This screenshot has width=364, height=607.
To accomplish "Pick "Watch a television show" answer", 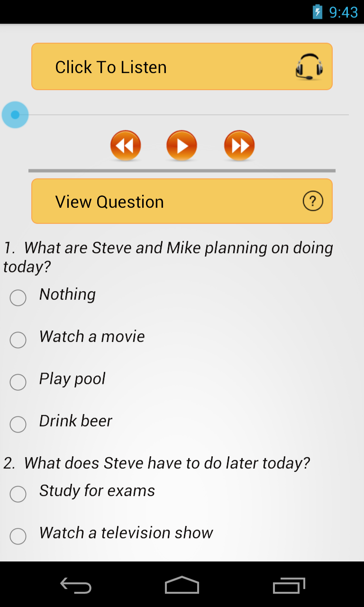I will [x=18, y=536].
